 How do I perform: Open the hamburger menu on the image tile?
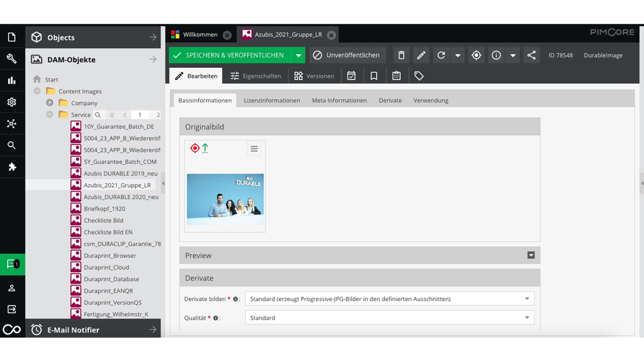[254, 149]
